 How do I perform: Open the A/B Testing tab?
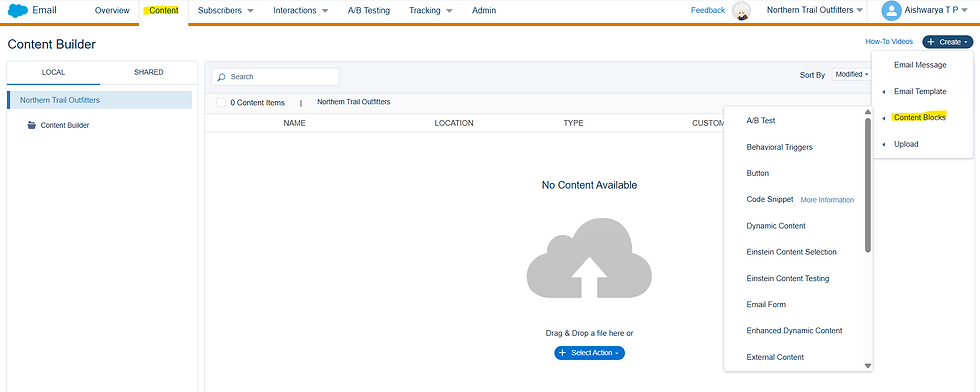pos(369,11)
